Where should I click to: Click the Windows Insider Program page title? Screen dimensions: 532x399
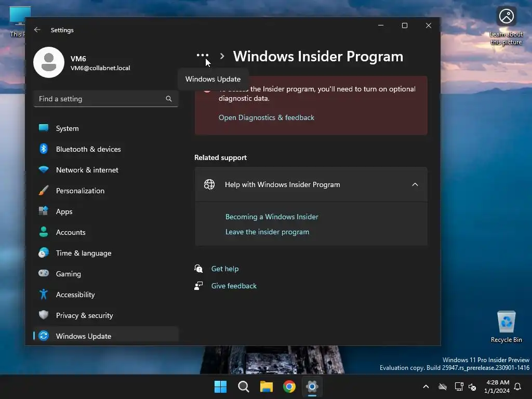(x=318, y=56)
